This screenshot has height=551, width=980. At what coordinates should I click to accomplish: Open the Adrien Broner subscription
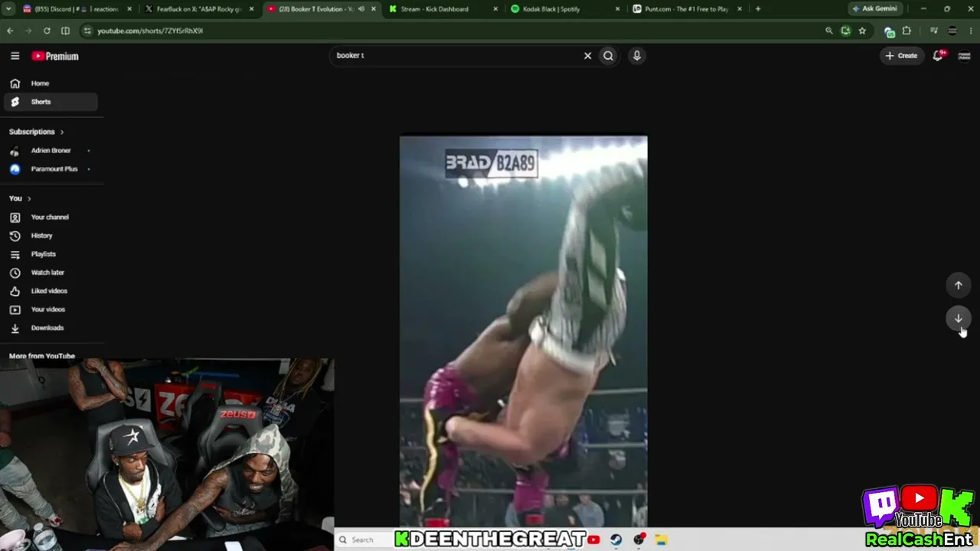pyautogui.click(x=51, y=151)
